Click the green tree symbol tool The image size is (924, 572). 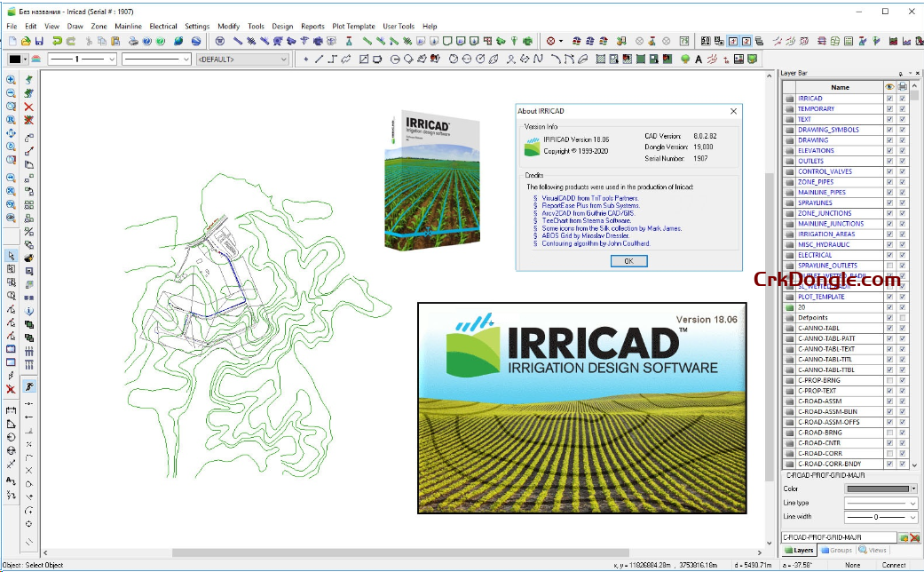coord(685,60)
